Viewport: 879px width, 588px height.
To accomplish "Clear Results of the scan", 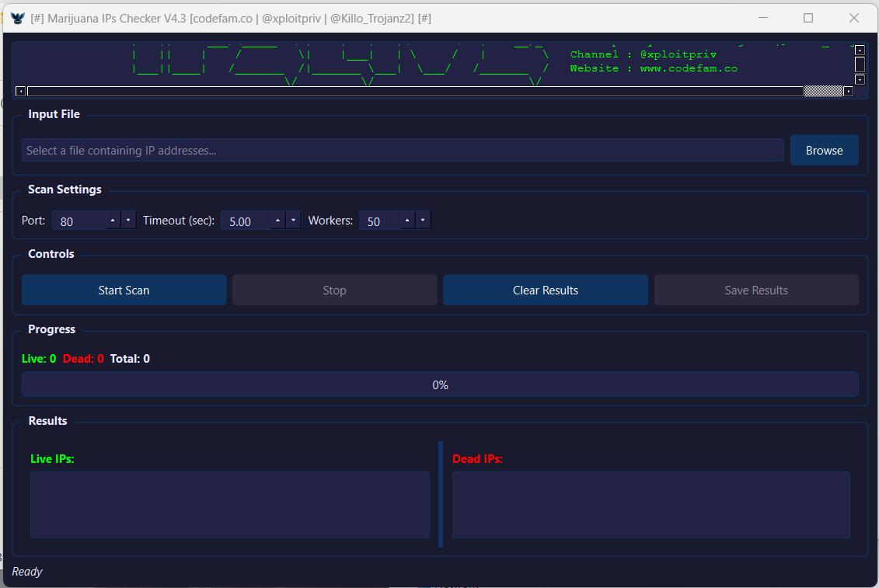I will (545, 291).
